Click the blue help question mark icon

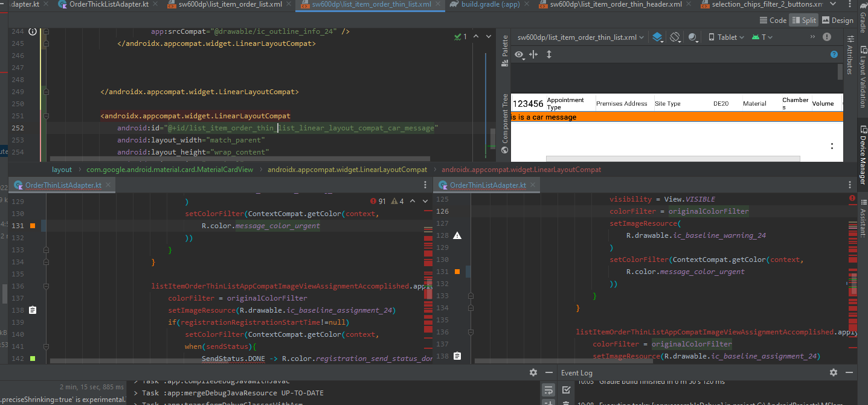click(834, 54)
